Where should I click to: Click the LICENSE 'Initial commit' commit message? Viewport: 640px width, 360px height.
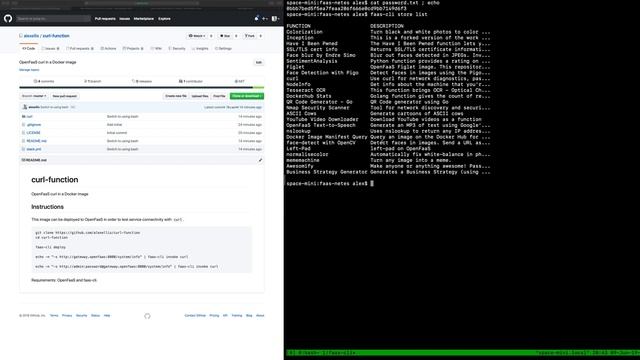[x=117, y=133]
